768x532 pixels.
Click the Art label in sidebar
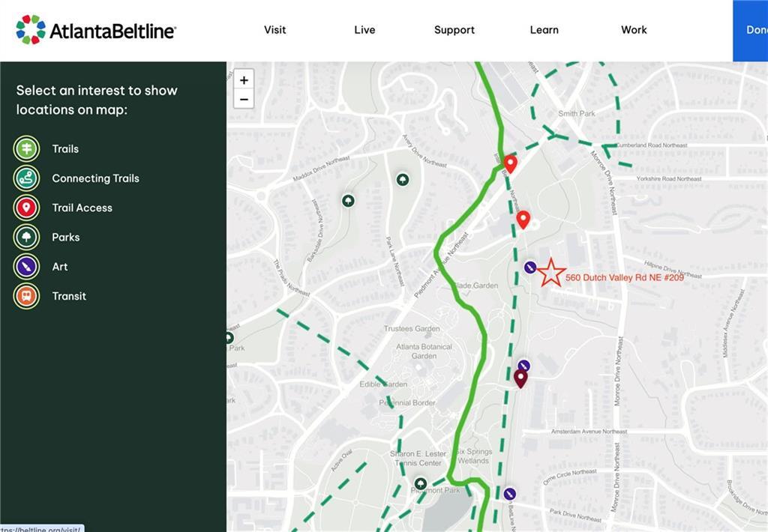[x=60, y=266]
